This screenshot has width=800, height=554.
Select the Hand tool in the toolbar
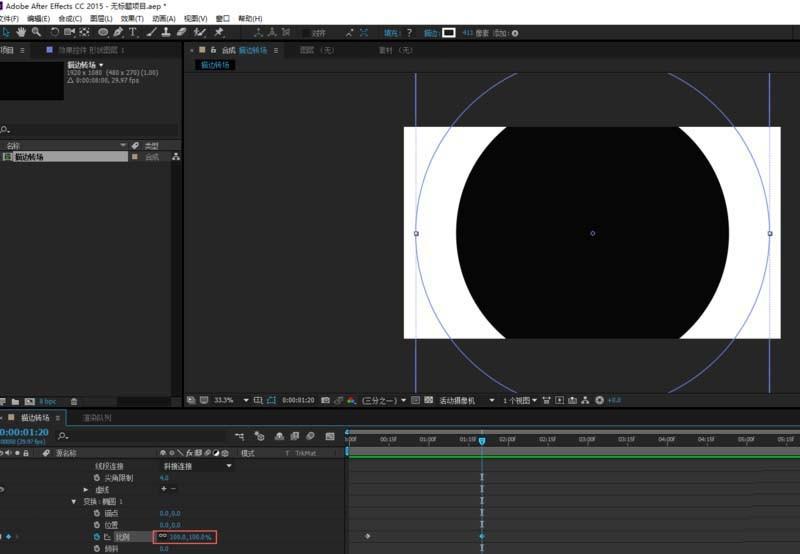coord(21,32)
